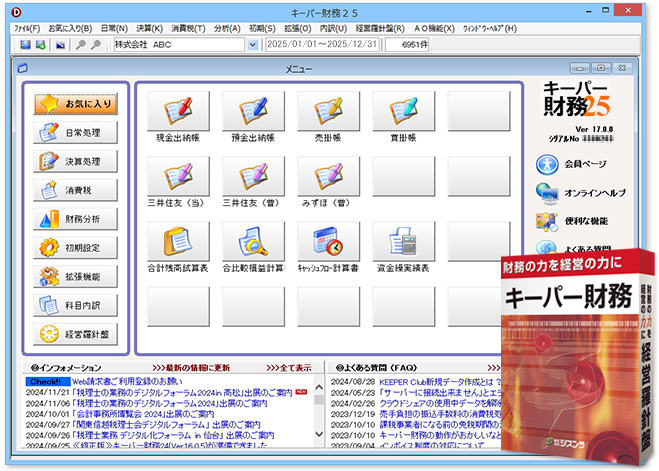Click the second magnifier toolbar icon
Image resolution: width=659 pixels, height=471 pixels.
(96, 45)
